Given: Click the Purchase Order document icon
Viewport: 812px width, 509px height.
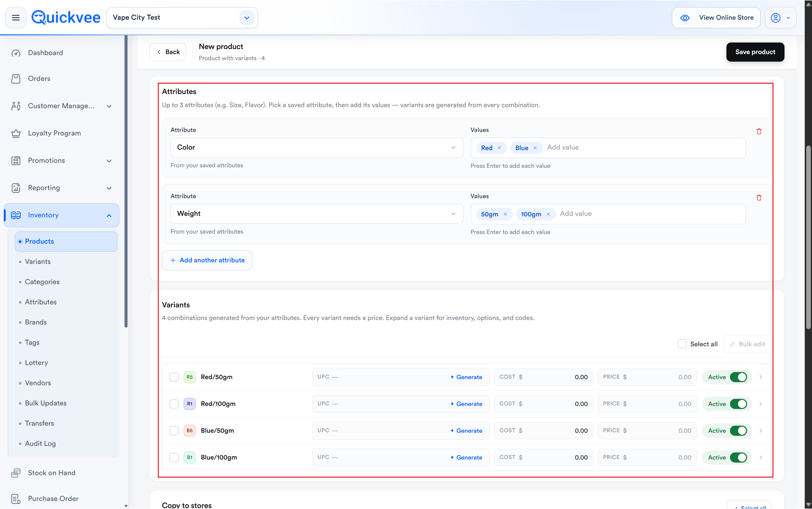Looking at the screenshot, I should tap(16, 499).
